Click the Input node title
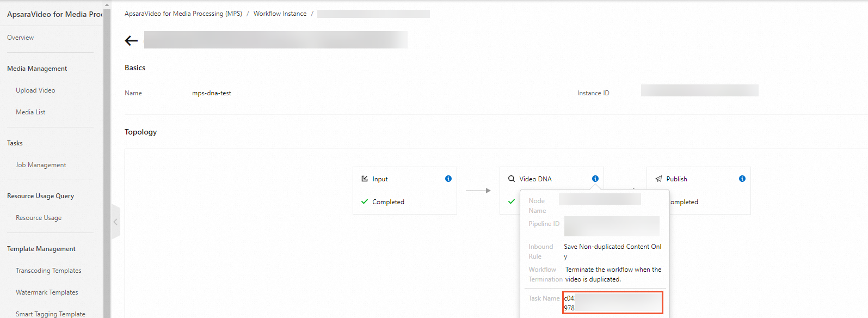 (x=380, y=179)
